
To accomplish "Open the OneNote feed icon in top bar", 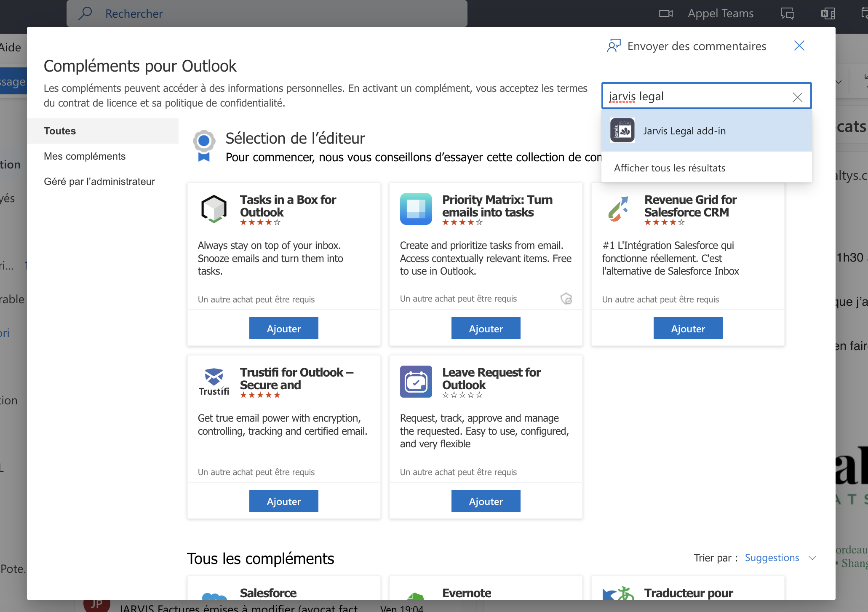I will (828, 13).
